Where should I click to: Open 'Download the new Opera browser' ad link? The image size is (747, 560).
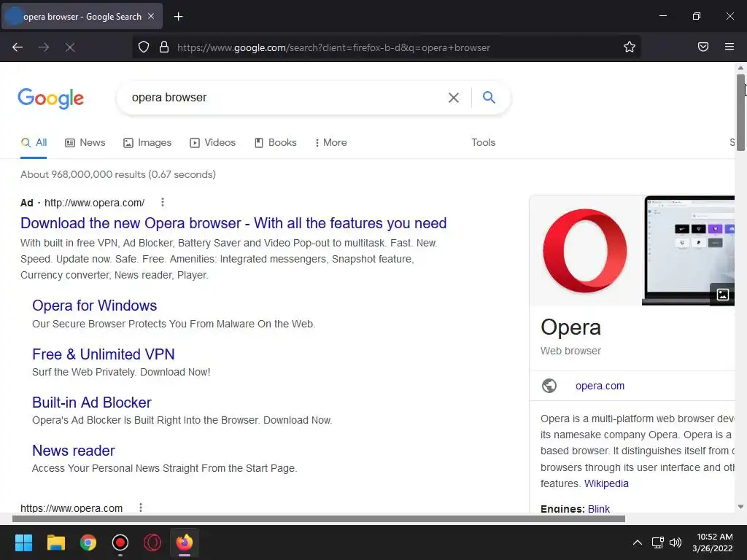pyautogui.click(x=233, y=223)
